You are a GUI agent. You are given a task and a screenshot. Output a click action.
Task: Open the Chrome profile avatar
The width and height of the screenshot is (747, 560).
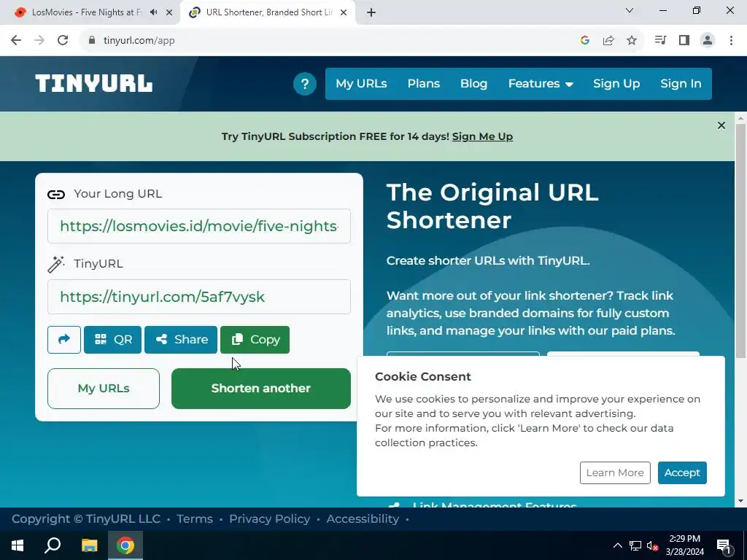coord(708,41)
